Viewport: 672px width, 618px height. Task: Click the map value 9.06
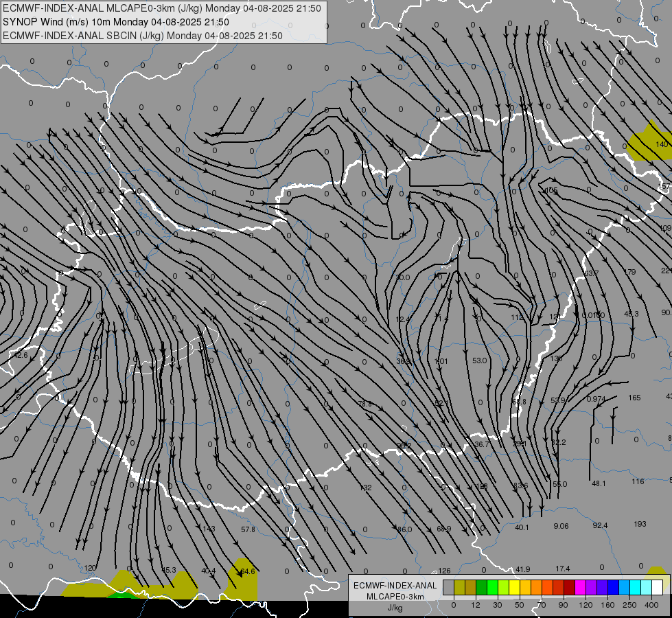[x=561, y=526]
